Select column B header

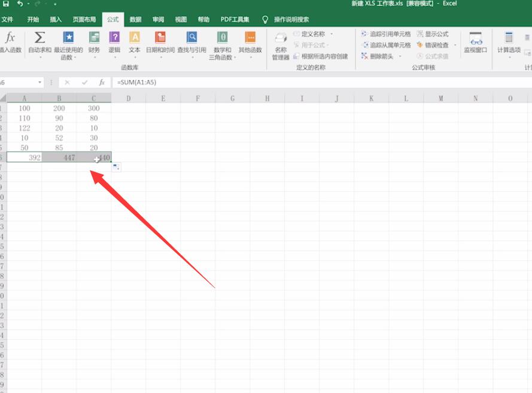pyautogui.click(x=59, y=98)
